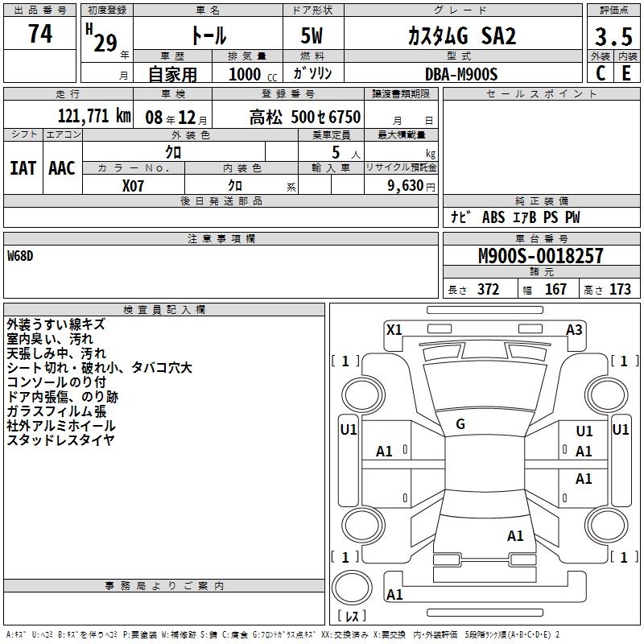
Task: Click the air conditioner value AAC
Action: (62, 168)
